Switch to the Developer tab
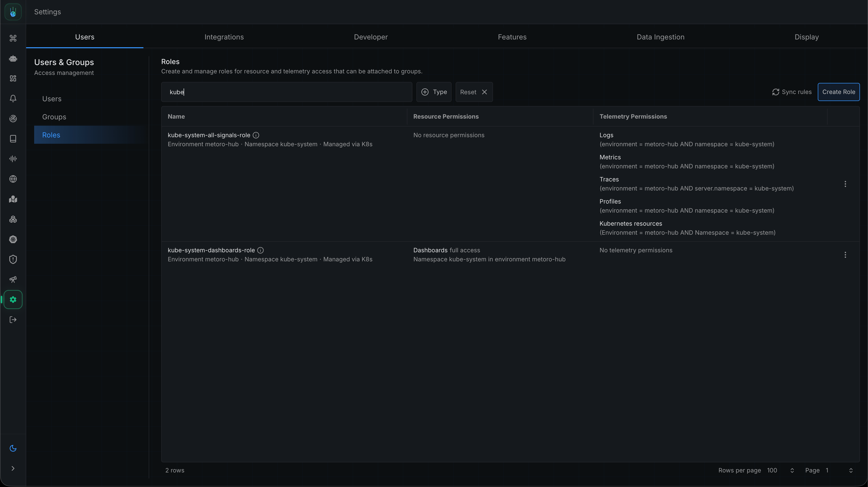Image resolution: width=868 pixels, height=487 pixels. (371, 37)
